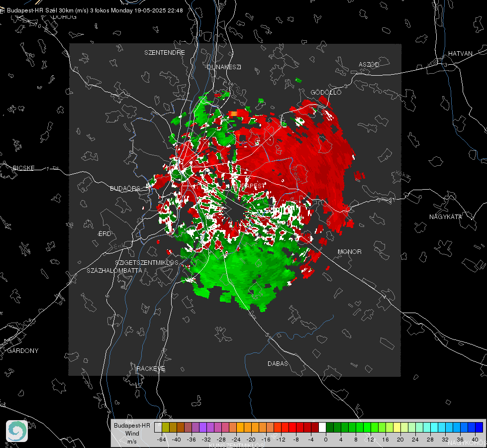This screenshot has height=448, width=487.
Task: Select the ÉRD city label
Action: [x=104, y=234]
